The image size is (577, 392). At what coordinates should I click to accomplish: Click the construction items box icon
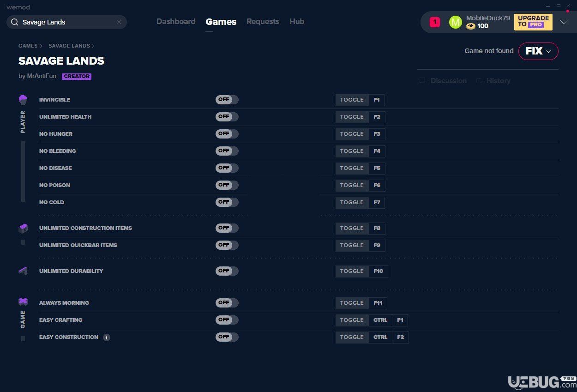tap(23, 228)
